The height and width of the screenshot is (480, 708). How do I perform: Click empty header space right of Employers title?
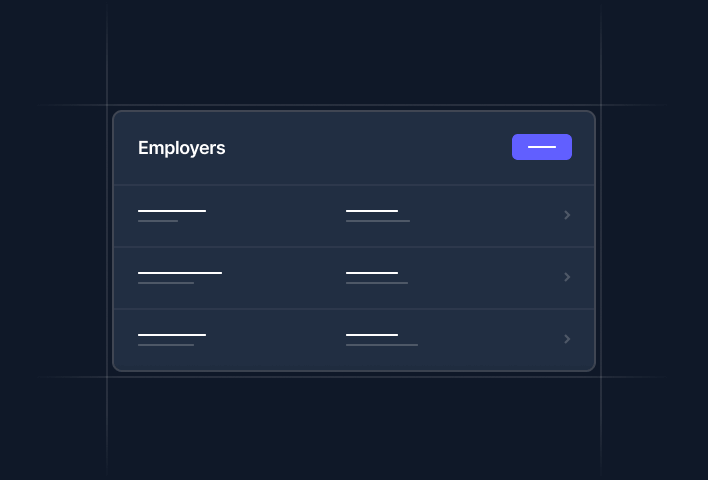pyautogui.click(x=370, y=148)
